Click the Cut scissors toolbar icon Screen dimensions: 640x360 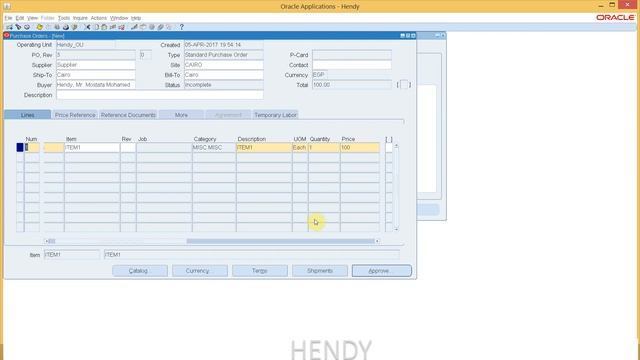(x=88, y=27)
